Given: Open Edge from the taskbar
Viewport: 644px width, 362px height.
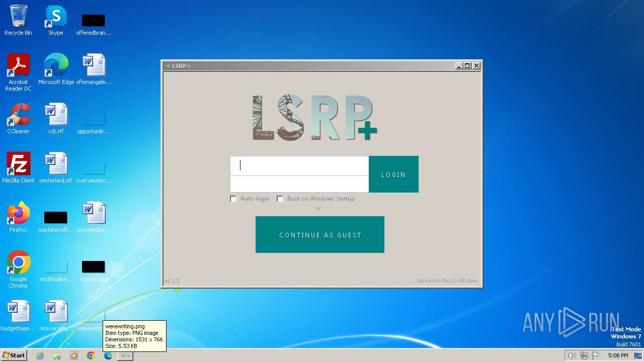Looking at the screenshot, I should click(x=108, y=355).
